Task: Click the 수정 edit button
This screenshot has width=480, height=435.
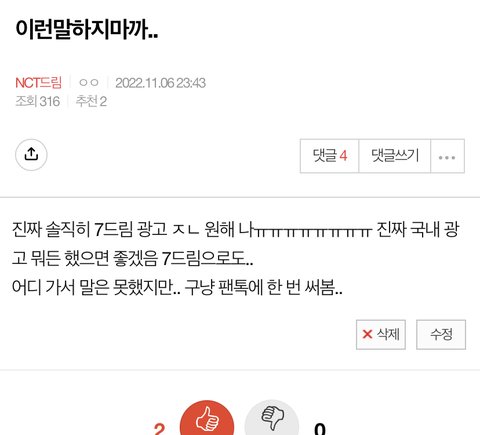Action: point(441,334)
